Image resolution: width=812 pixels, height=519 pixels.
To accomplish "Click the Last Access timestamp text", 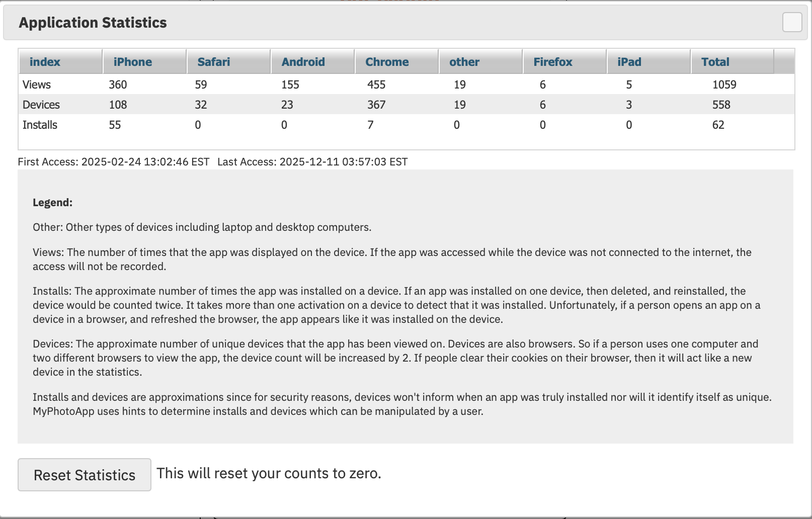I will [312, 162].
